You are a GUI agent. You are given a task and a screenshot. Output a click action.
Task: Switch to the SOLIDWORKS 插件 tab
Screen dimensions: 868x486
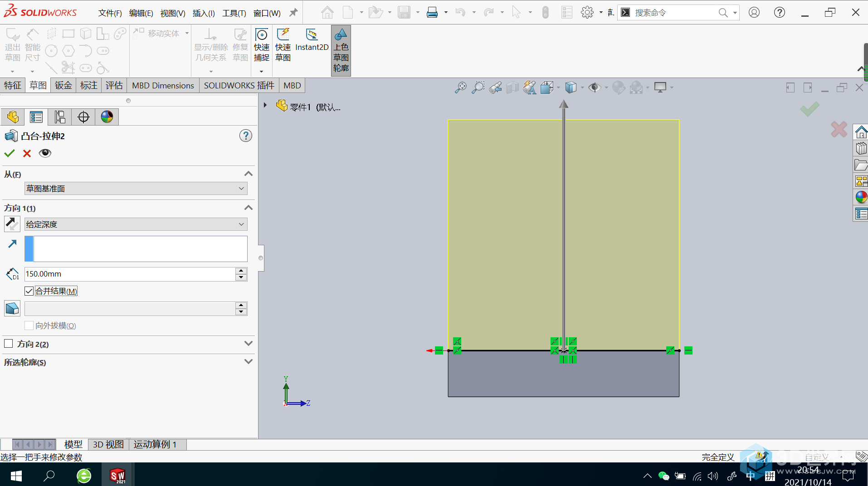239,85
